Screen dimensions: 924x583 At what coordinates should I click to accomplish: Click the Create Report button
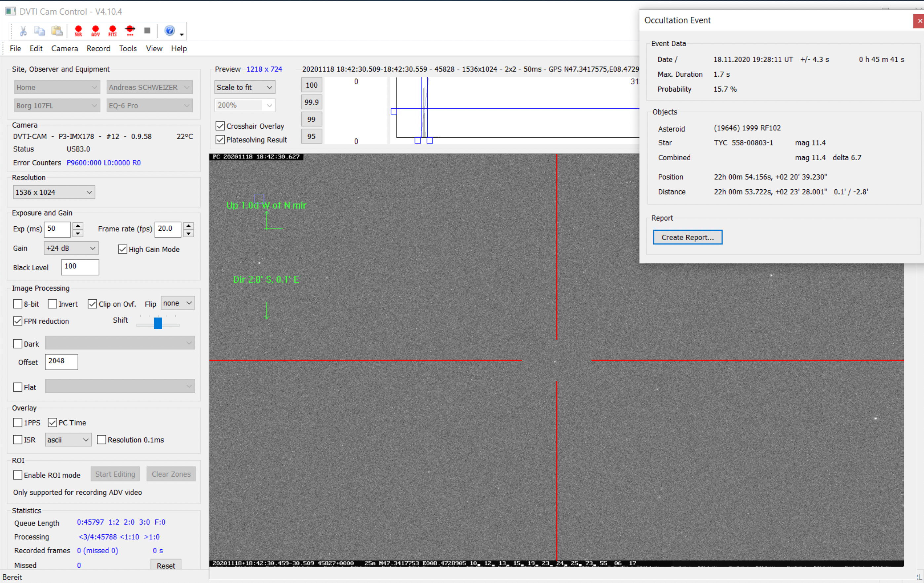[x=687, y=237]
